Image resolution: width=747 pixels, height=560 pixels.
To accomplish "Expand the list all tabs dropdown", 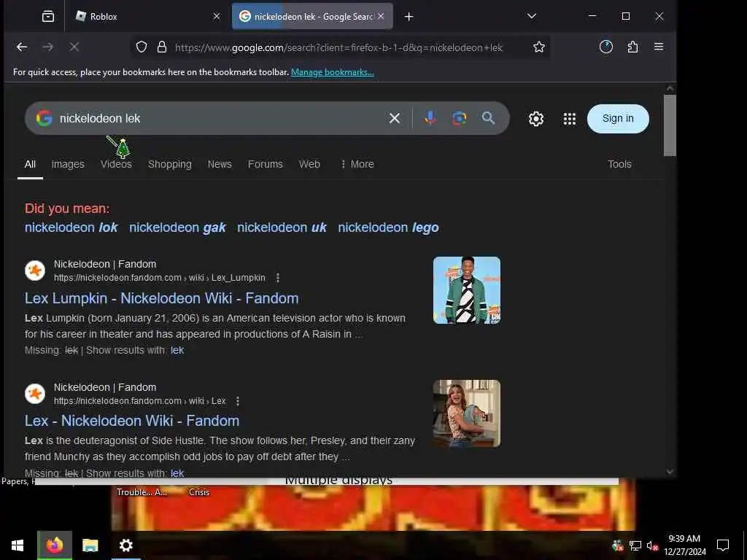I will point(532,16).
